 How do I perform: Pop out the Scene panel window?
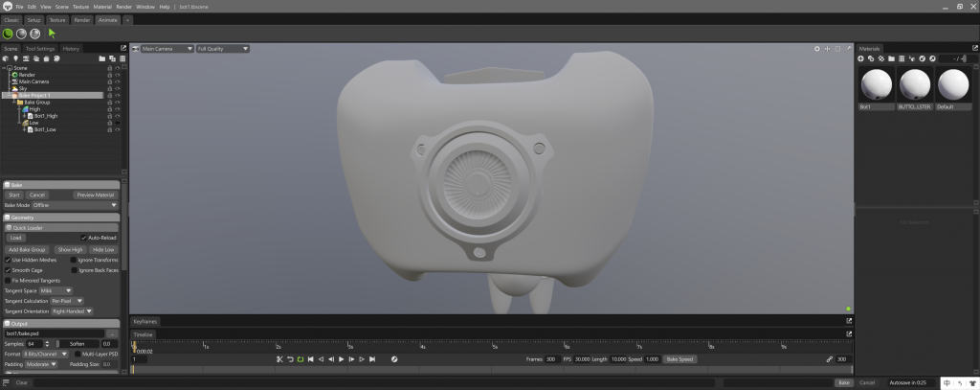(x=122, y=48)
